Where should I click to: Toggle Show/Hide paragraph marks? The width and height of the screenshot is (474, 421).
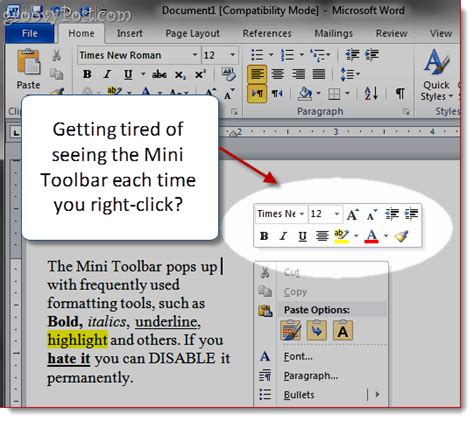click(400, 94)
